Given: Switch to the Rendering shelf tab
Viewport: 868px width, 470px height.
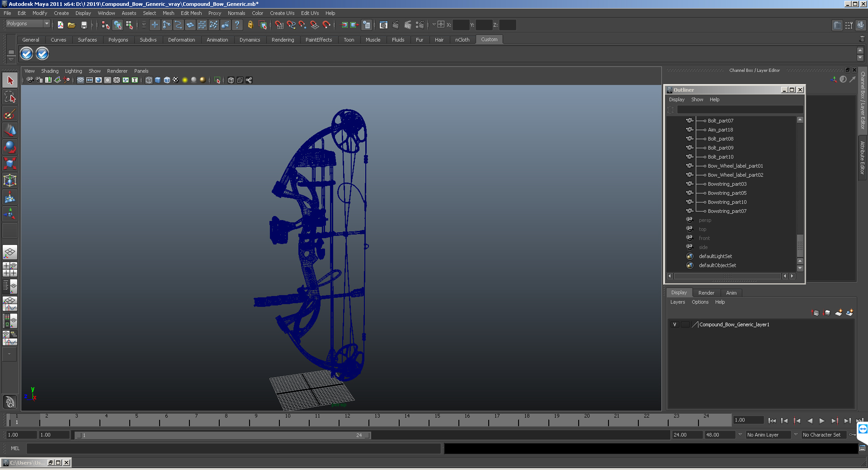Looking at the screenshot, I should tap(283, 40).
